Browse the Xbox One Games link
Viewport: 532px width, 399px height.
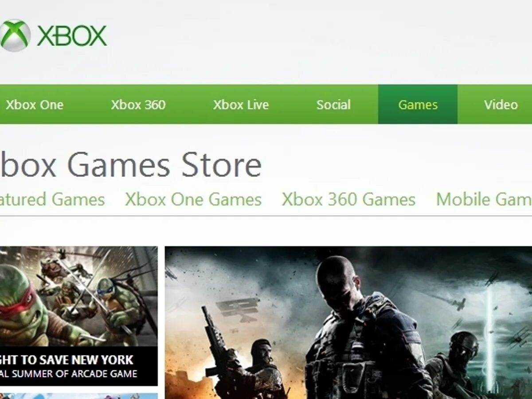(x=193, y=199)
